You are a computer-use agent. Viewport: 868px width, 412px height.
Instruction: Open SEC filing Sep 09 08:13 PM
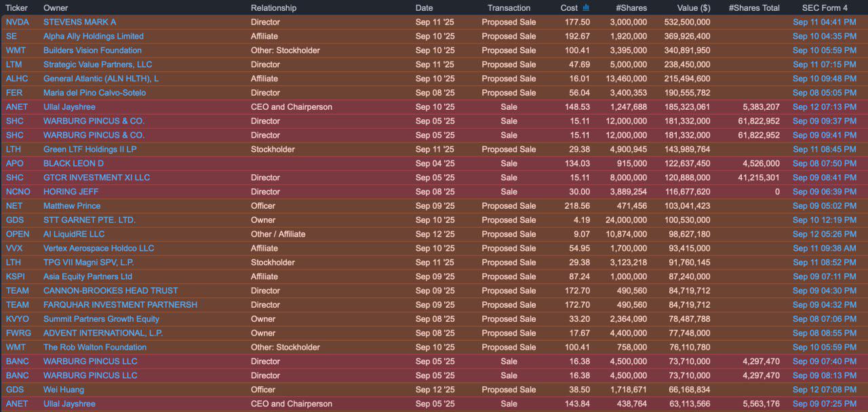[x=825, y=375]
